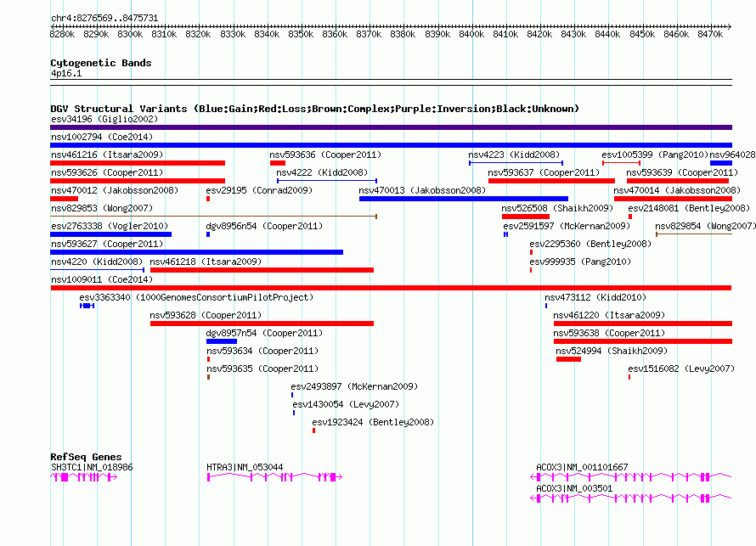The width and height of the screenshot is (756, 546).
Task: Click variant label nsv4223 (Kidd2008)
Action: coord(514,155)
